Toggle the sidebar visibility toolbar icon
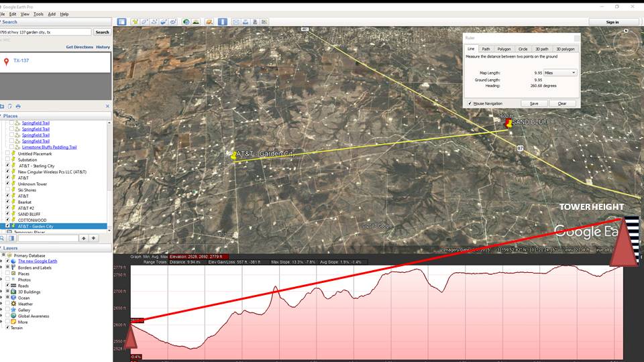Screen dimensions: 644x362 point(121,21)
